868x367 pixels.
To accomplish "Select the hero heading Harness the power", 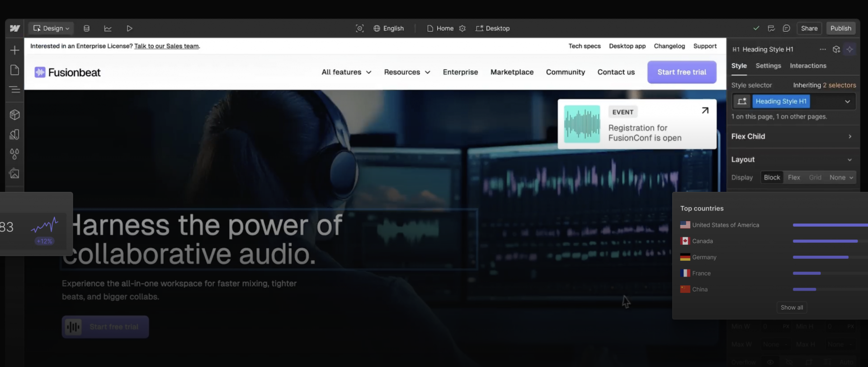I will 269,239.
